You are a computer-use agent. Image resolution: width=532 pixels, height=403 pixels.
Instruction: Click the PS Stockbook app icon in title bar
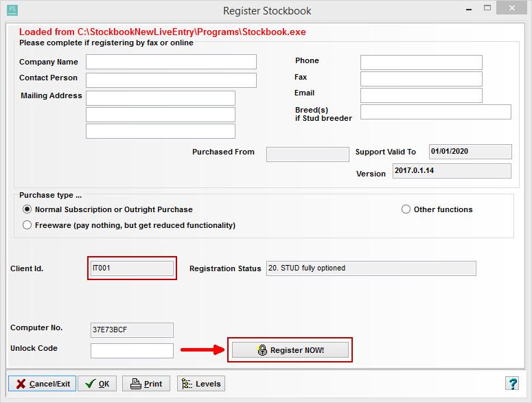click(x=12, y=10)
